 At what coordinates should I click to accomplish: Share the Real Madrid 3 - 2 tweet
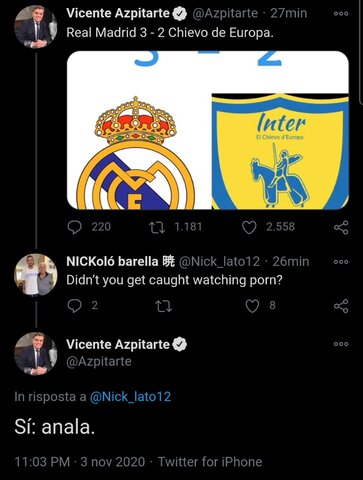341,227
